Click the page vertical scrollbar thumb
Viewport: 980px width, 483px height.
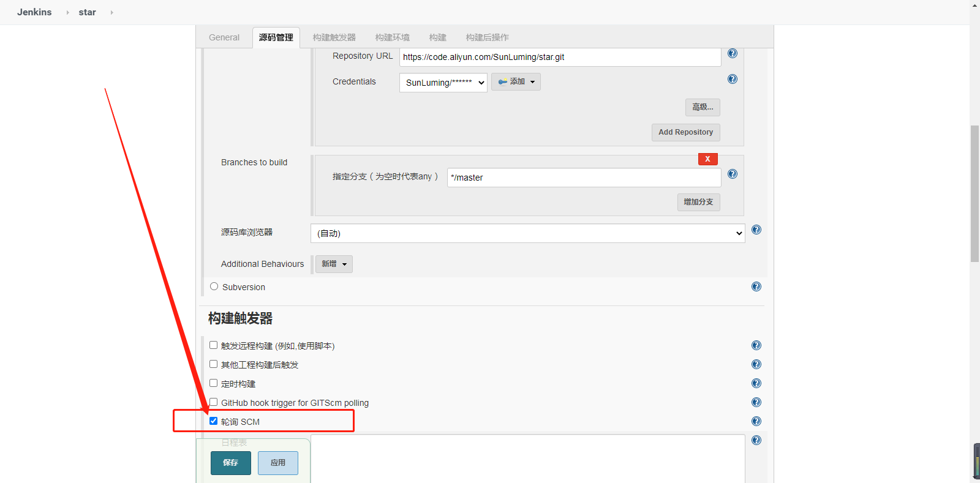point(974,193)
